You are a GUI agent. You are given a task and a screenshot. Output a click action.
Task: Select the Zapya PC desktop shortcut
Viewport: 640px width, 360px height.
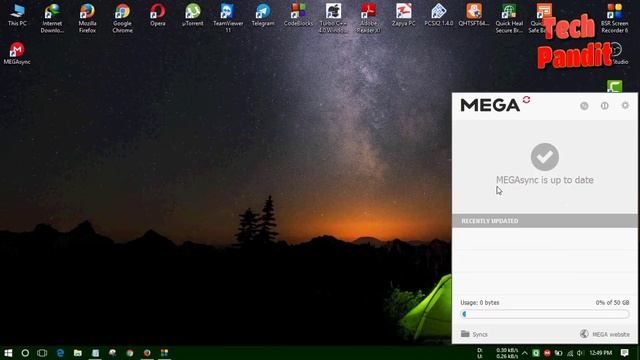tap(403, 15)
